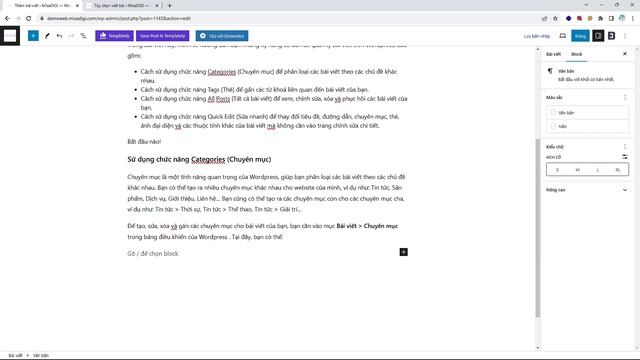Undo the last edit
The height and width of the screenshot is (360, 640).
pos(59,36)
